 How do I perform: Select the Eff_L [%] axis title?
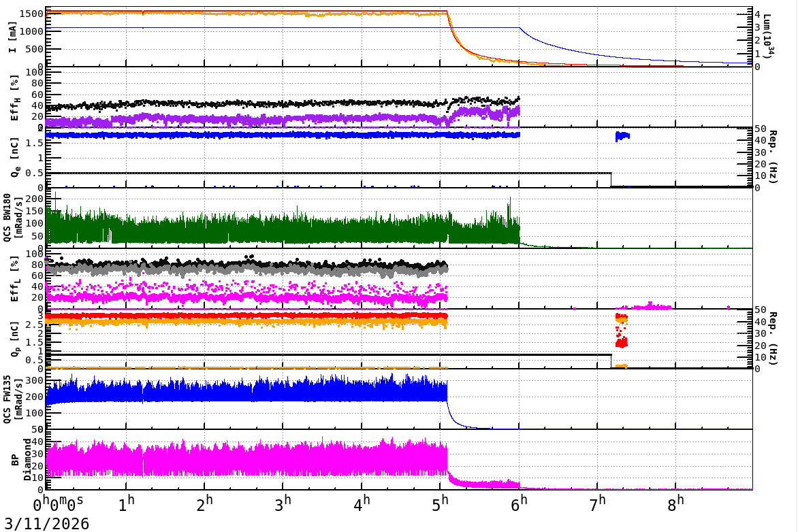[x=14, y=279]
